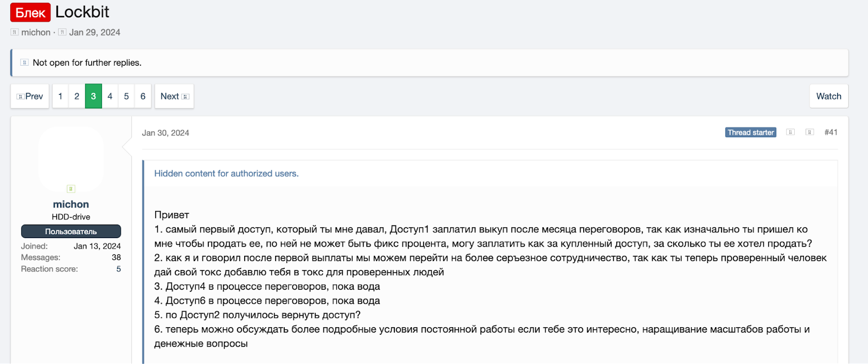Click the Messages count 38
The width and height of the screenshot is (868, 364).
click(116, 258)
